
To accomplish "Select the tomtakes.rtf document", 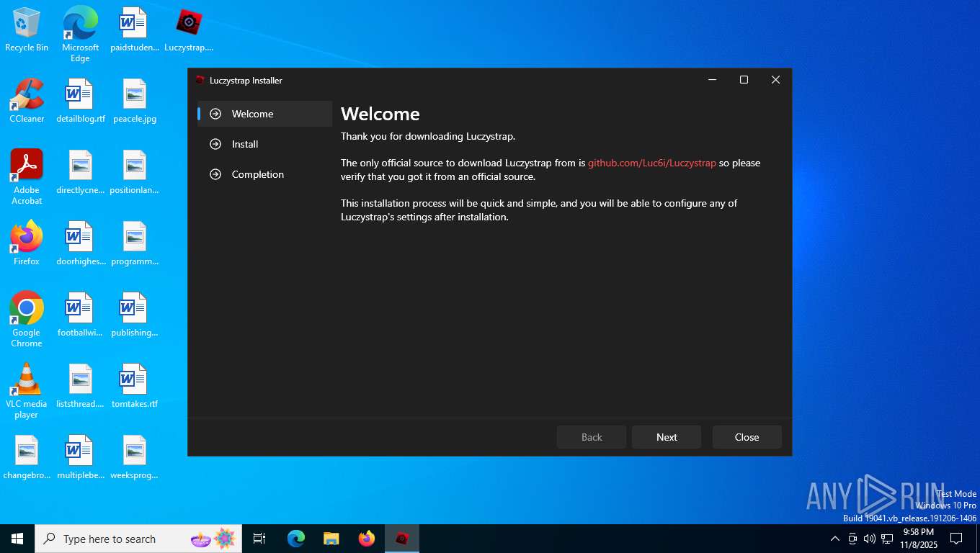I will point(135,387).
